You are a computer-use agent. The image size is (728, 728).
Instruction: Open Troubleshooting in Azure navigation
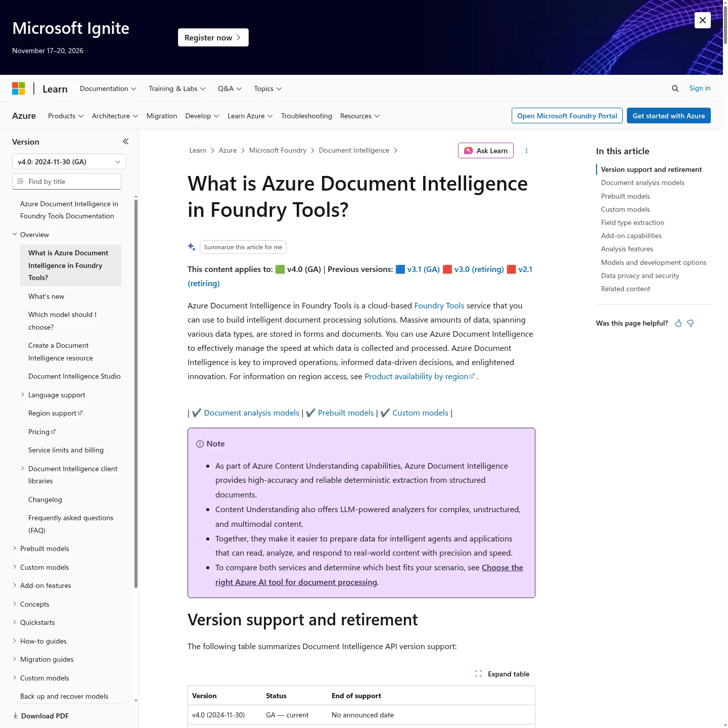306,116
